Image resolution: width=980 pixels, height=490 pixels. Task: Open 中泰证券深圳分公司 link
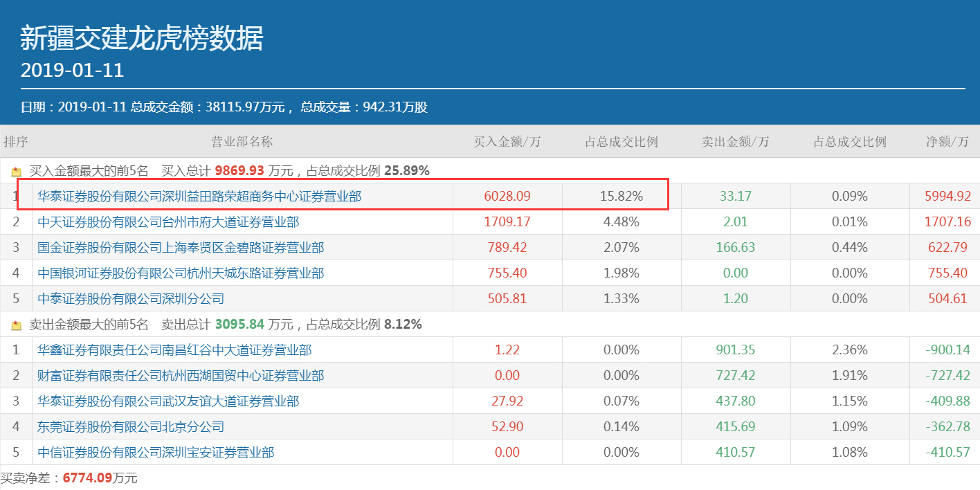(x=131, y=299)
